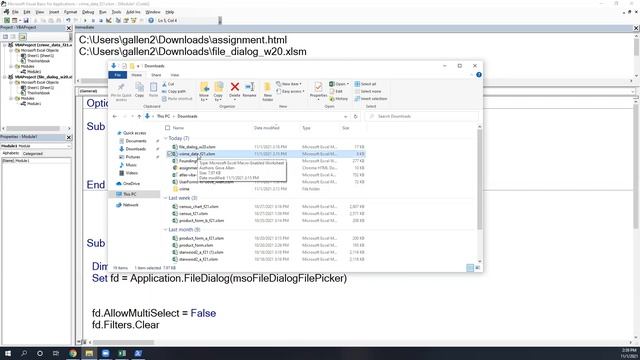
Task: Collapse the Last week (3) group
Action: click(x=165, y=198)
